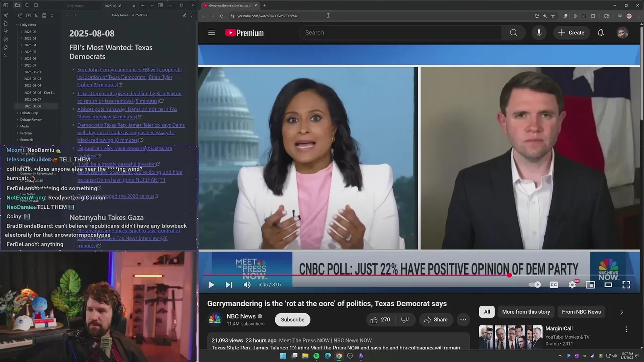Open YouTube account avatar menu

tap(623, 33)
